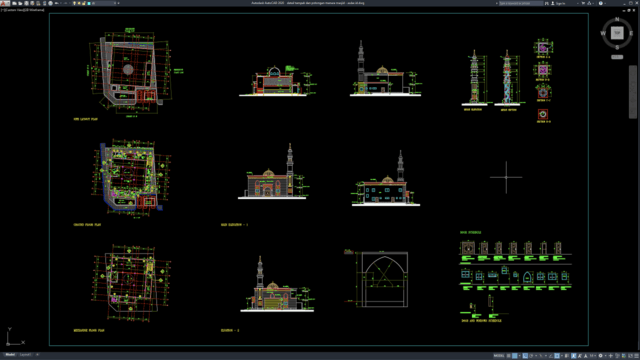Click the New drawing icon in the quick toolbar
This screenshot has width=640, height=360.
pyautogui.click(x=14, y=3)
